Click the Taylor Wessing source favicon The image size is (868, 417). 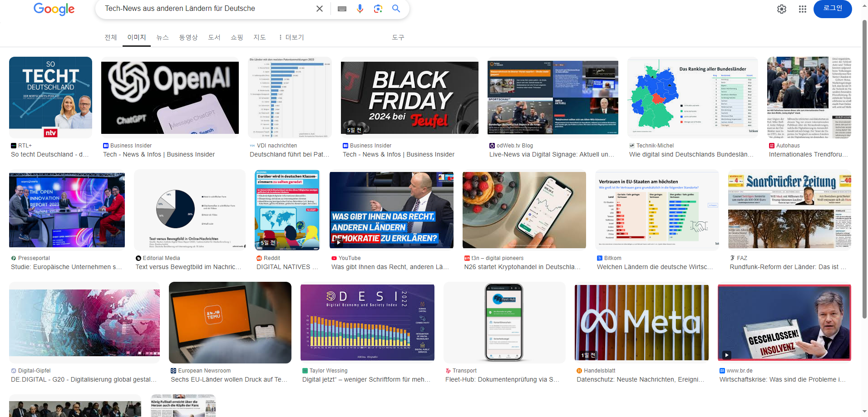(x=305, y=371)
